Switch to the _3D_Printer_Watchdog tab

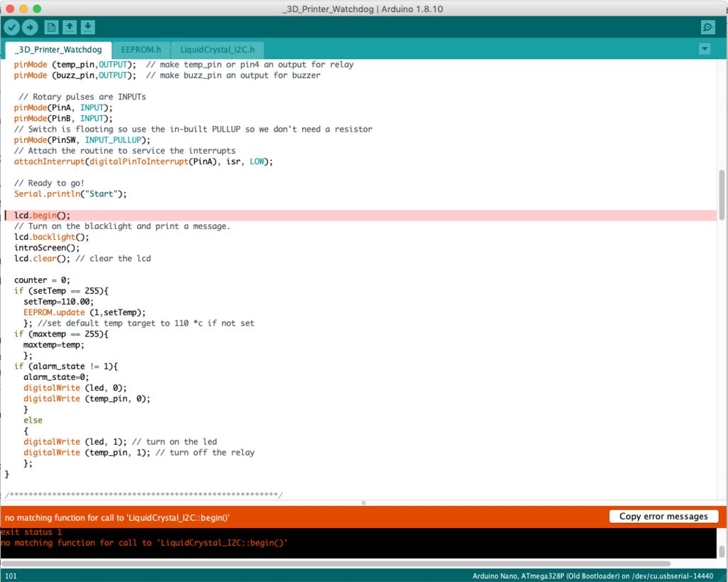(58, 50)
